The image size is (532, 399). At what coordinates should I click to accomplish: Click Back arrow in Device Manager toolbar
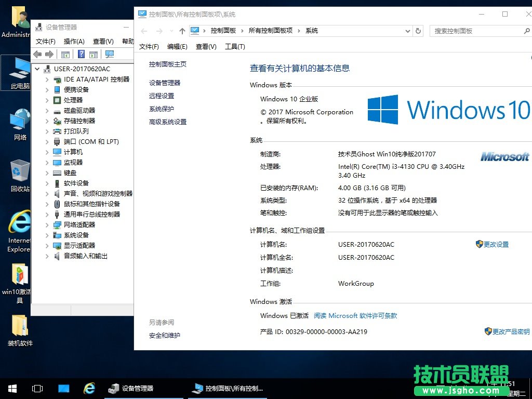click(37, 54)
